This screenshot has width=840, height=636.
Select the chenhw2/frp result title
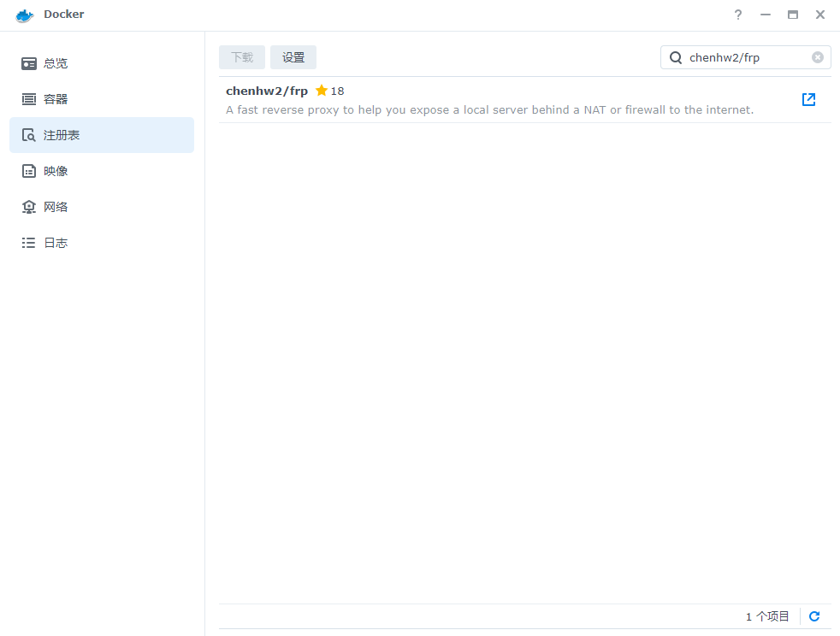[x=267, y=91]
